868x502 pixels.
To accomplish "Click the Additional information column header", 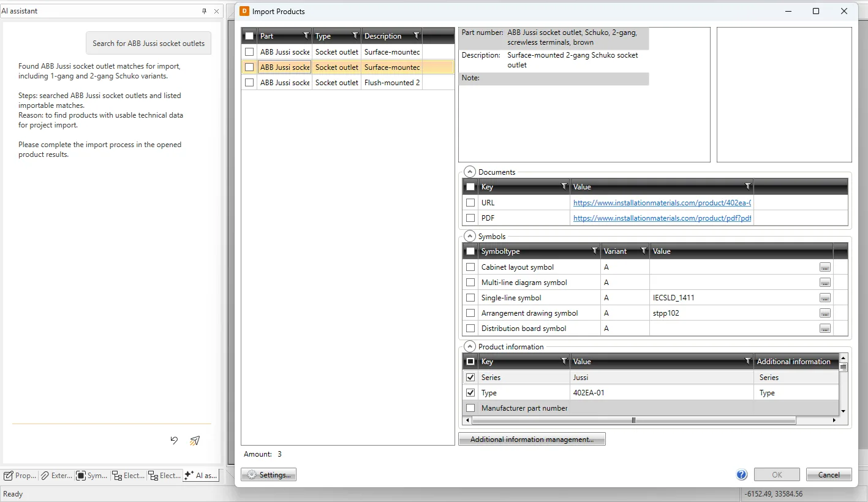I will coord(796,362).
